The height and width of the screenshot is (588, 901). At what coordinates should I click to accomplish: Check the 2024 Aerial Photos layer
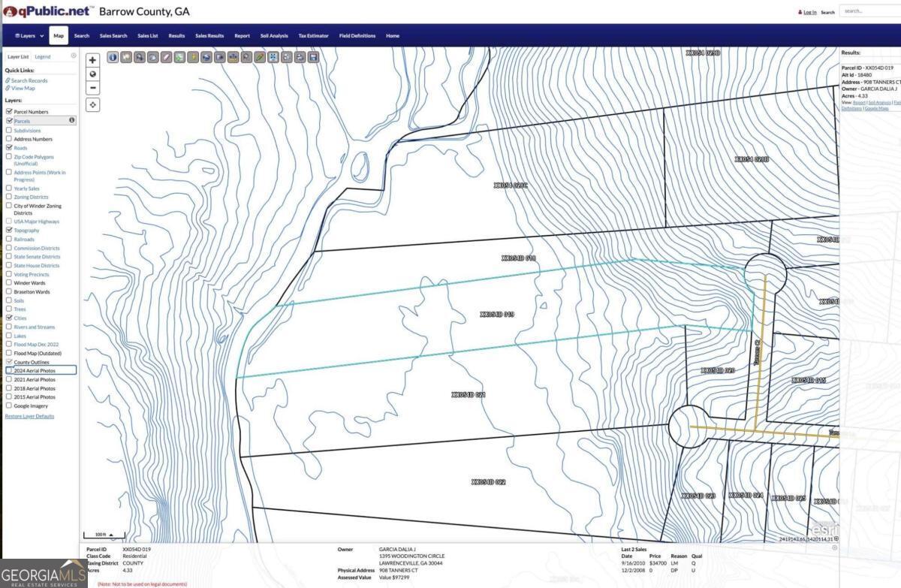(x=9, y=371)
